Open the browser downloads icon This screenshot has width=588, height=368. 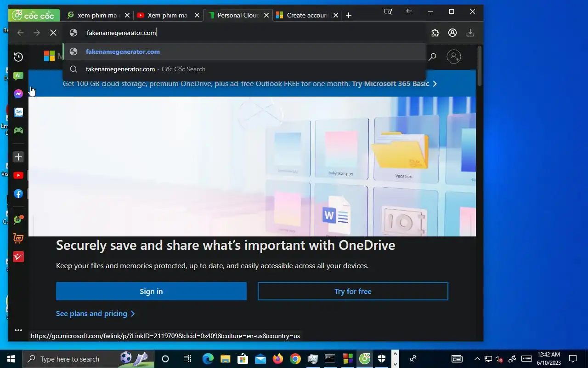point(470,33)
